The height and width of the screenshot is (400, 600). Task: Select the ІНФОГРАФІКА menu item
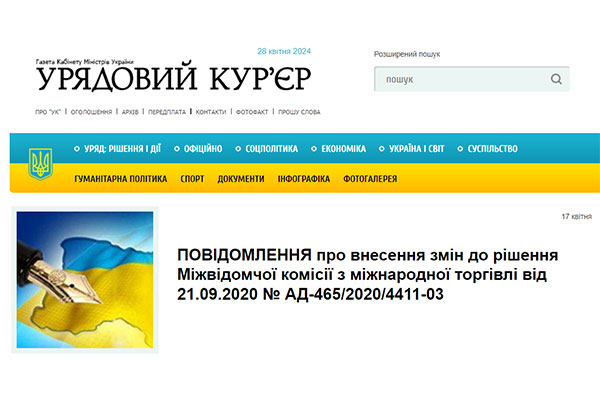pos(304,179)
